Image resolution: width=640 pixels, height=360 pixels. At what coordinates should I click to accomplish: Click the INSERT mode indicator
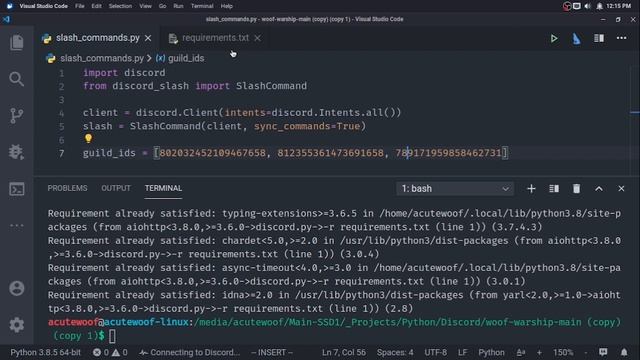(x=272, y=352)
